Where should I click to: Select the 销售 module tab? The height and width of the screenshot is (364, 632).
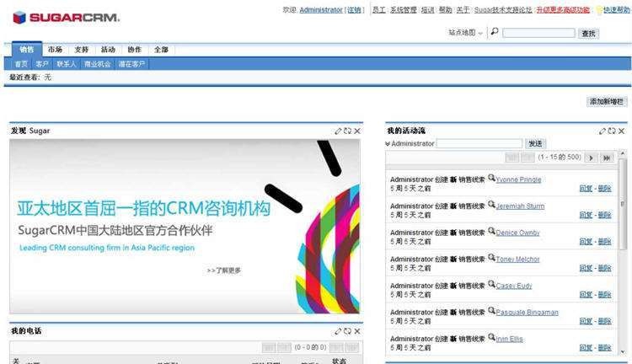[27, 49]
